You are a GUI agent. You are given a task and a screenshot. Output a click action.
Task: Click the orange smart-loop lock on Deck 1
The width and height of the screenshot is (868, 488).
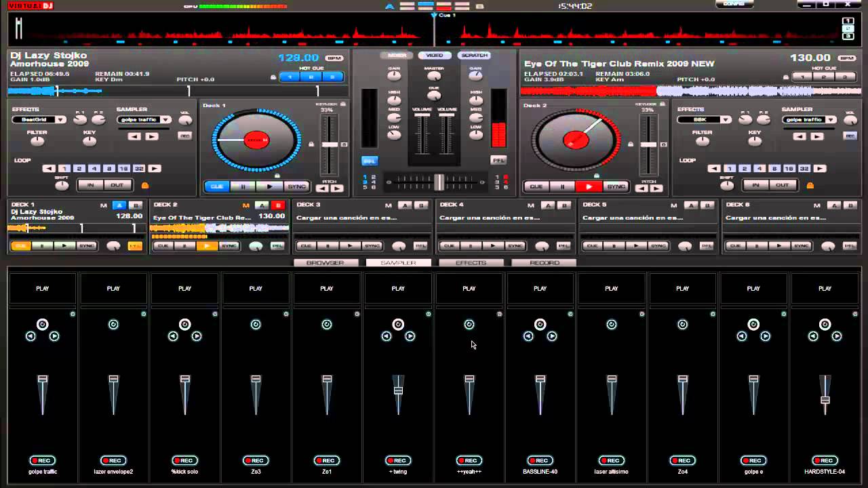(144, 185)
